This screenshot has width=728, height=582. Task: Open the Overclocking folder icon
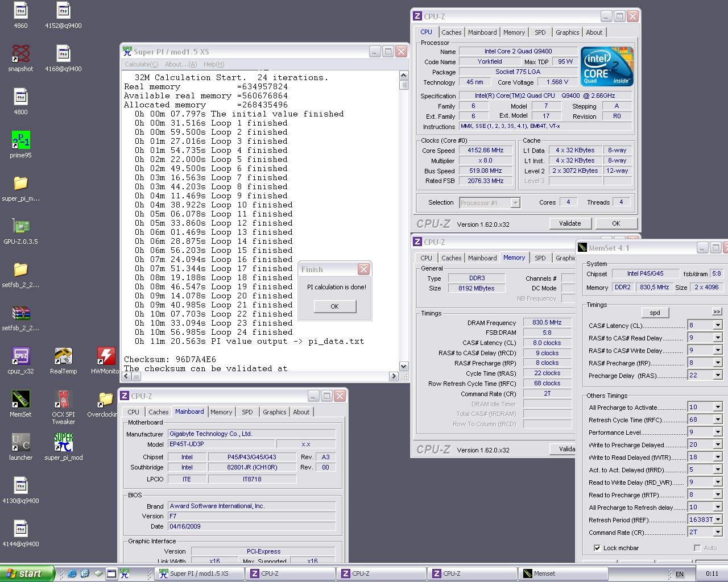coord(106,400)
